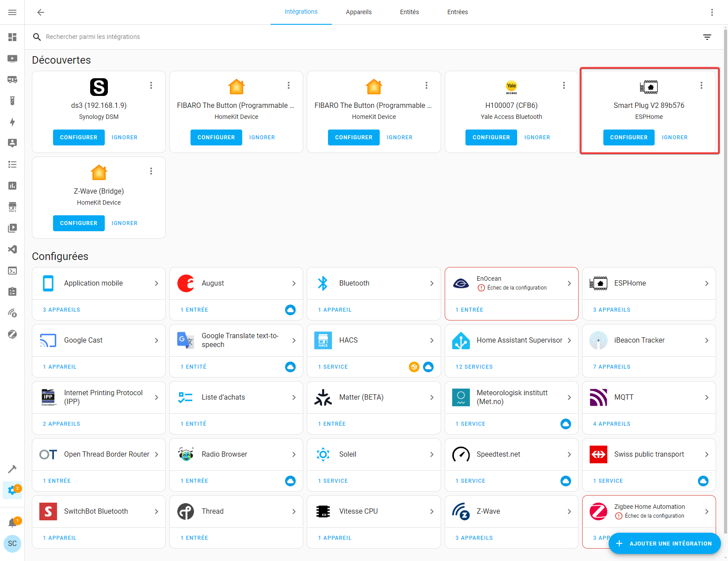Viewport: 728px width, 561px height.
Task: Expand the iBeacon Tracker chevron
Action: point(707,340)
